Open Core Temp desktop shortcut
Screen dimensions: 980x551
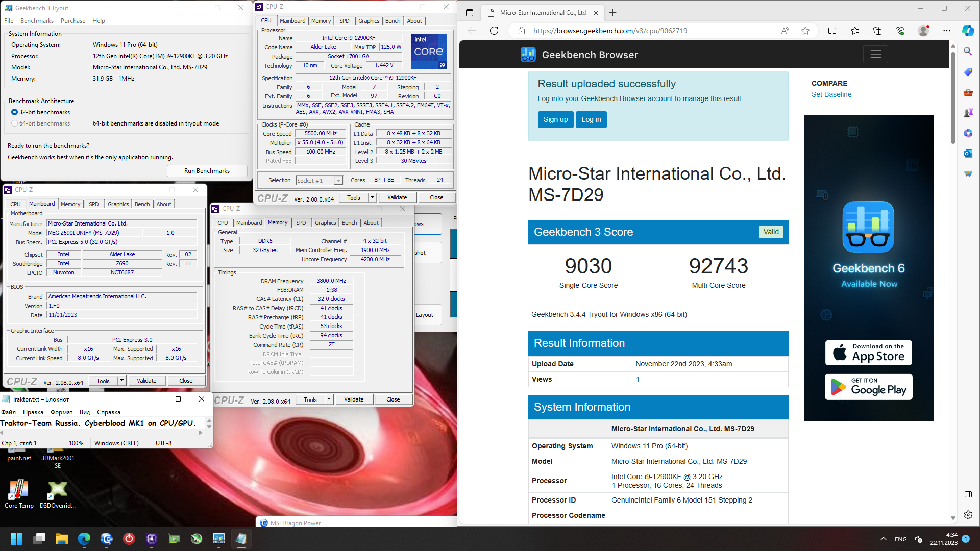(x=19, y=494)
